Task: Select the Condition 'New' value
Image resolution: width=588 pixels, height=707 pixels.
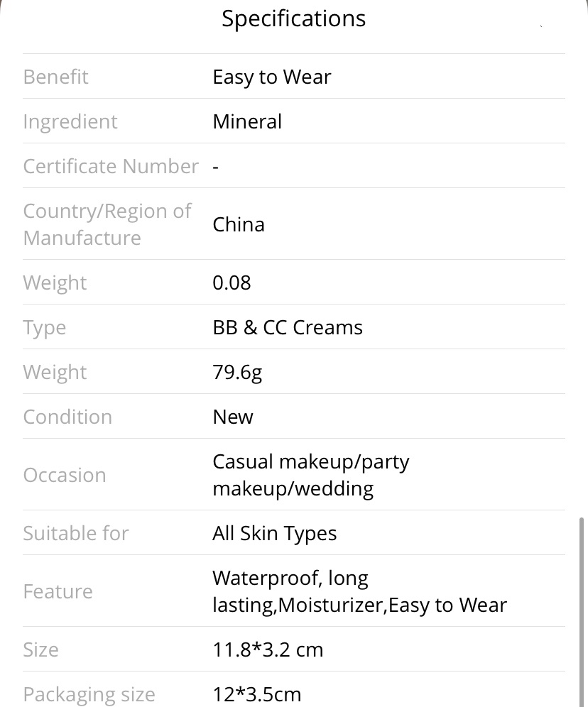Action: pos(233,417)
